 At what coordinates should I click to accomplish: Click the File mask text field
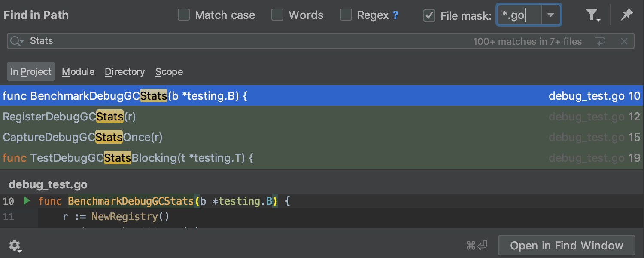(519, 15)
